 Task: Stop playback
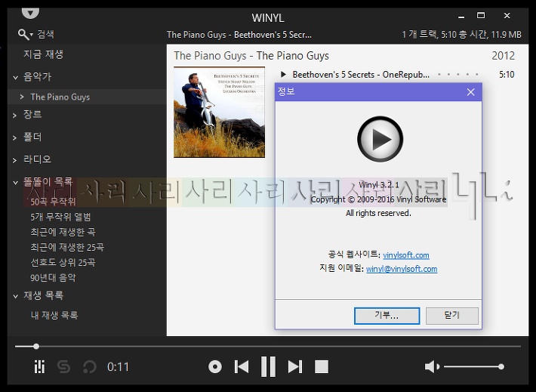(x=322, y=367)
